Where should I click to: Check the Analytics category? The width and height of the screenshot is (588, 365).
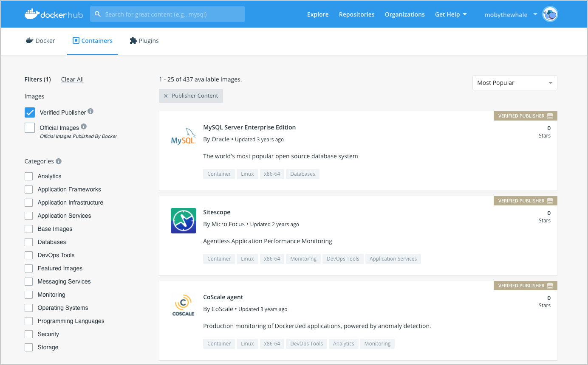point(28,176)
